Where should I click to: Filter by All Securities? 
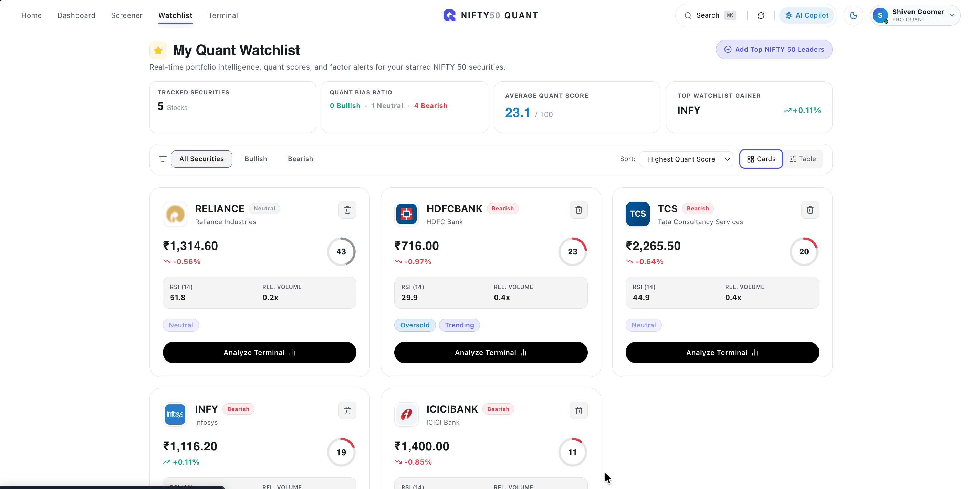[x=201, y=159]
